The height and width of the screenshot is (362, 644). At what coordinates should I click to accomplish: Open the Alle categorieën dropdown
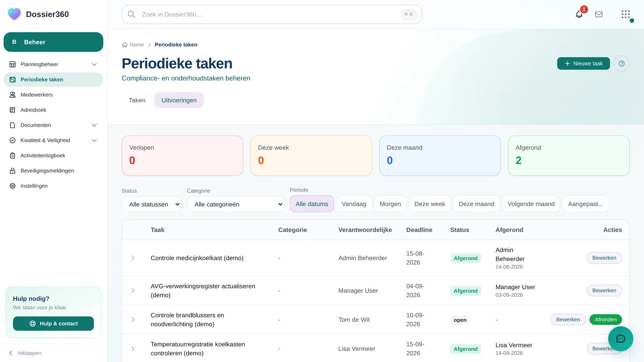(236, 204)
